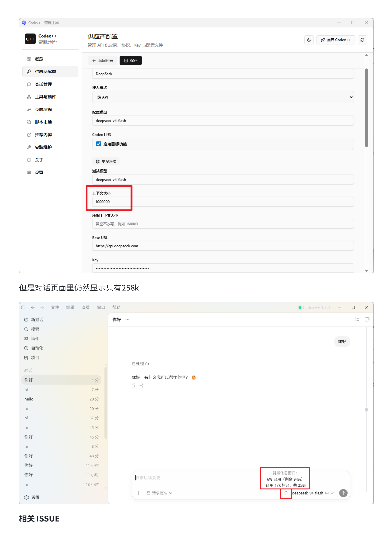392x554 pixels.
Task: Open the 窗口 menu
Action: click(x=101, y=307)
